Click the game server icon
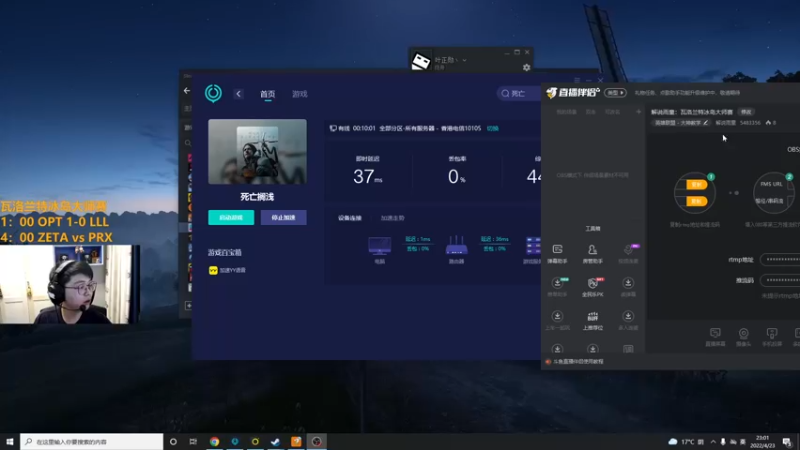Screen dimensions: 800x450 click(x=533, y=246)
